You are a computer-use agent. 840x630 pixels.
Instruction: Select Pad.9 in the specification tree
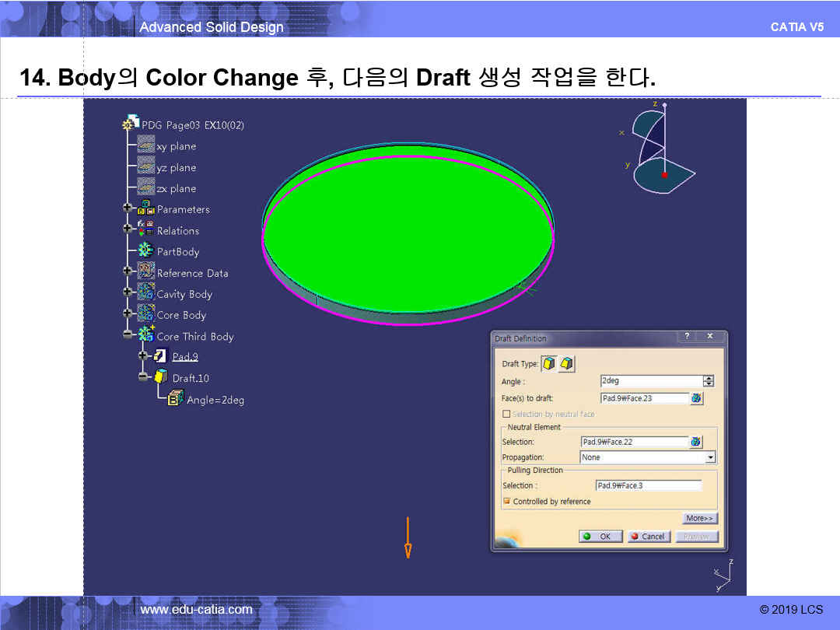pos(185,357)
